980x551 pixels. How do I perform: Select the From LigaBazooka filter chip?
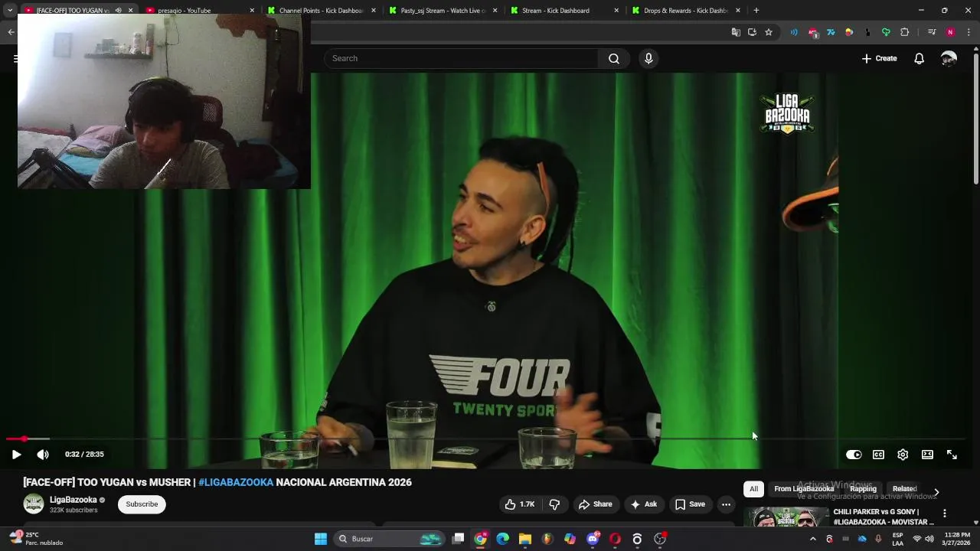pos(803,489)
